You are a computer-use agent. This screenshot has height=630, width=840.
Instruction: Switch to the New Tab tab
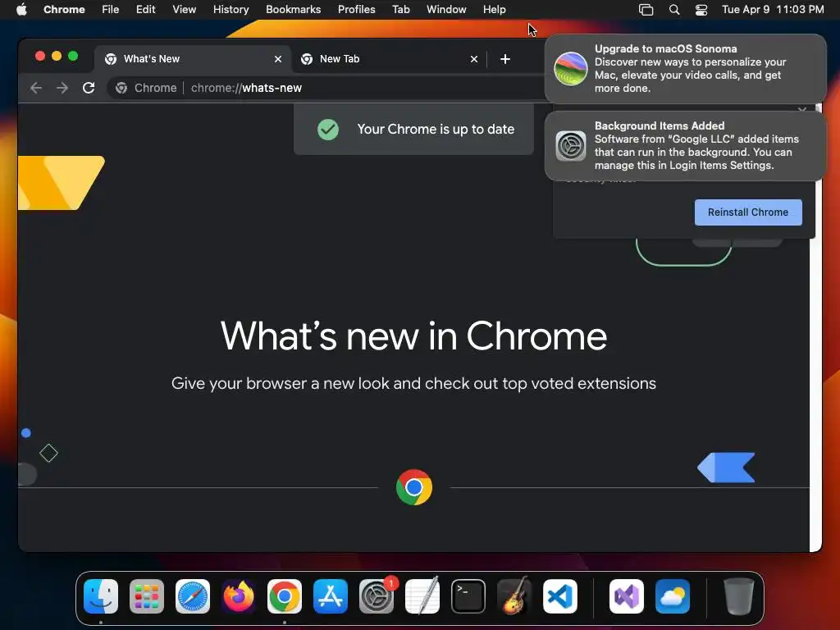pyautogui.click(x=389, y=59)
